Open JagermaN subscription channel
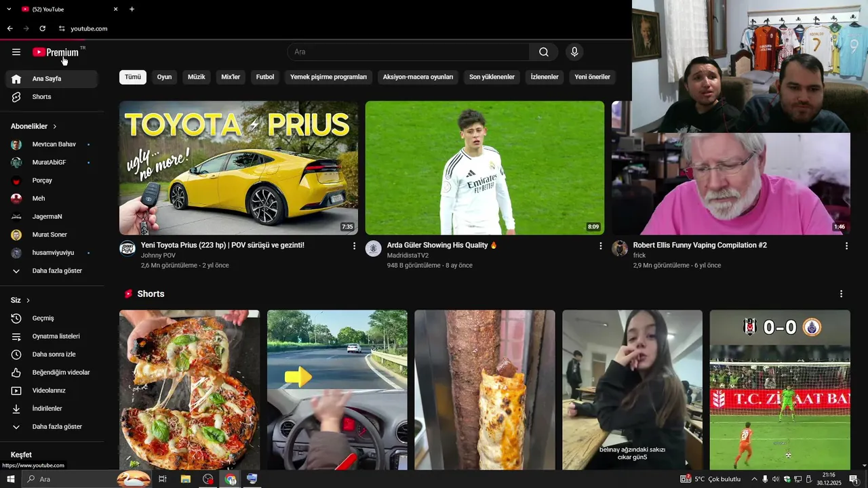 coord(52,217)
